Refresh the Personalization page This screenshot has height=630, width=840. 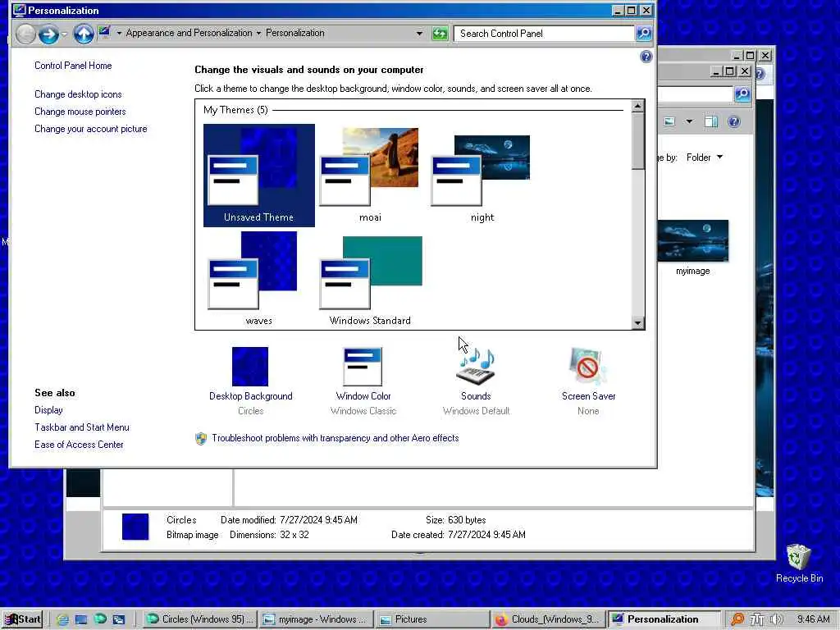(440, 33)
